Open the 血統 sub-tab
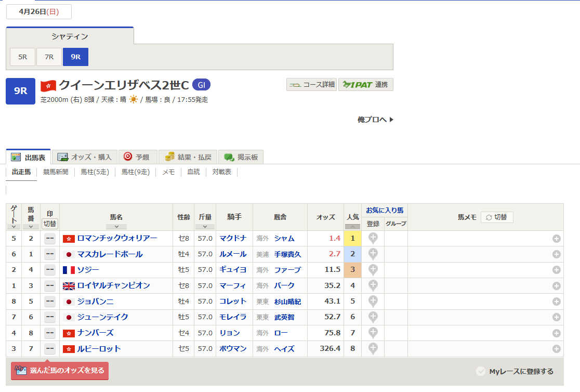Image resolution: width=580 pixels, height=392 pixels. coord(193,172)
